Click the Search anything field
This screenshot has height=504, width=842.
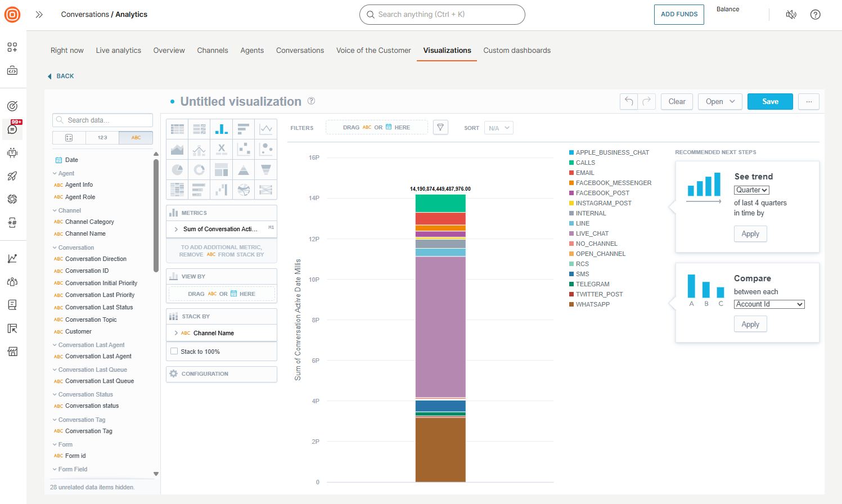(x=442, y=15)
